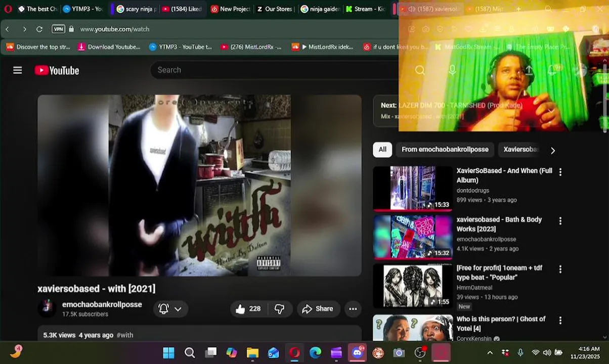Select From emochaobankrollposse filter chip
The width and height of the screenshot is (609, 364).
(445, 149)
